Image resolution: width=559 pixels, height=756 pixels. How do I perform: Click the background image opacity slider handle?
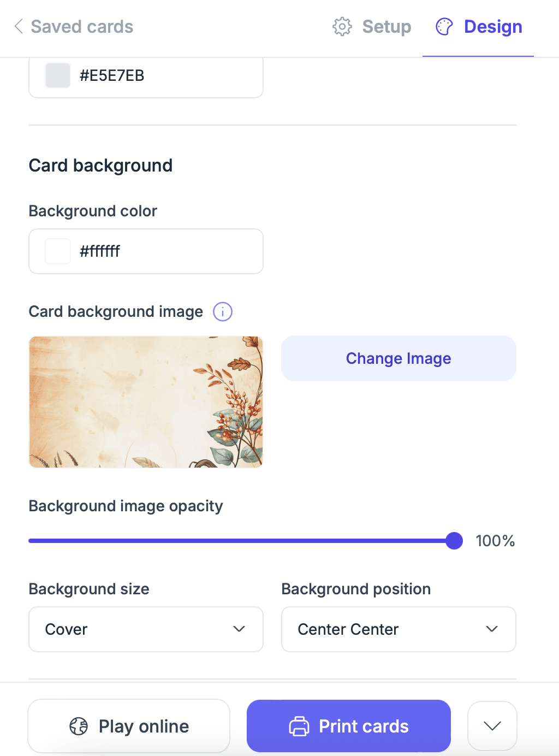(454, 541)
